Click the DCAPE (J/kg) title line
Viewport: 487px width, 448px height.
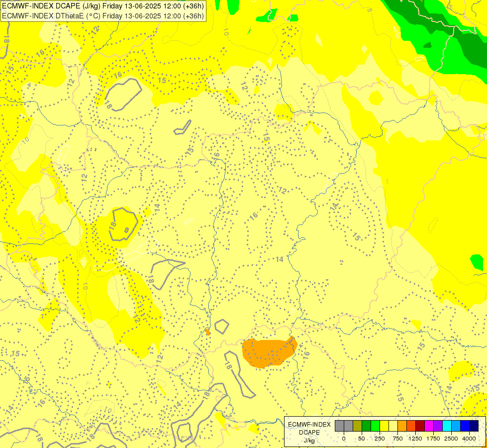[x=103, y=6]
